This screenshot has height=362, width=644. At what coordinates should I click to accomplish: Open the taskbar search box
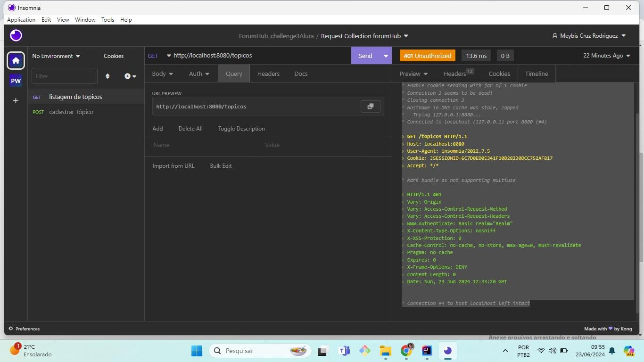260,351
